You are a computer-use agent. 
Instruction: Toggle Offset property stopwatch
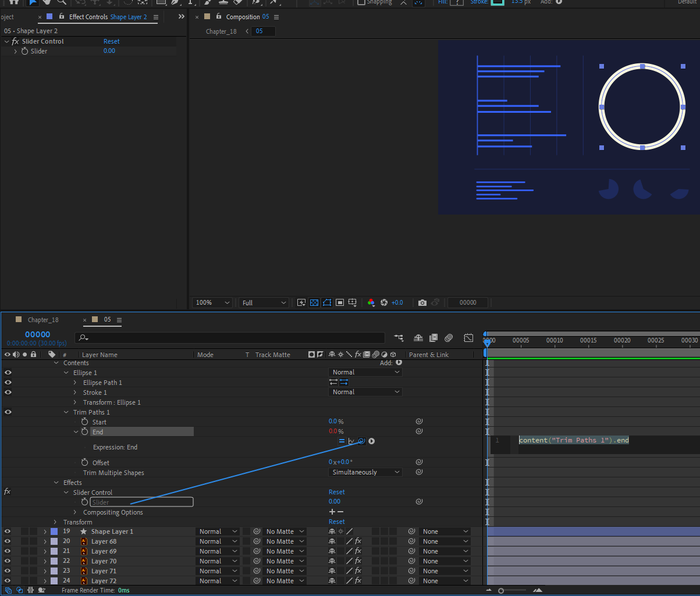tap(85, 462)
